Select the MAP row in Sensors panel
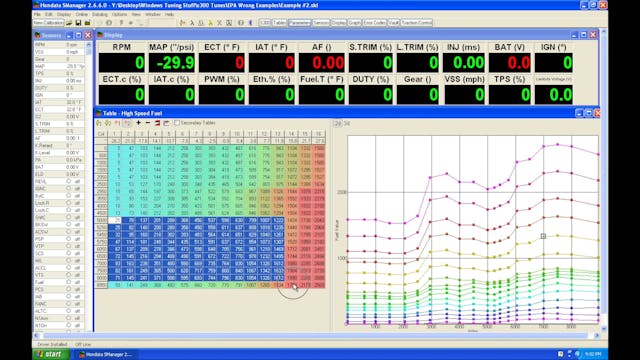This screenshot has width=640, height=360. (60, 66)
